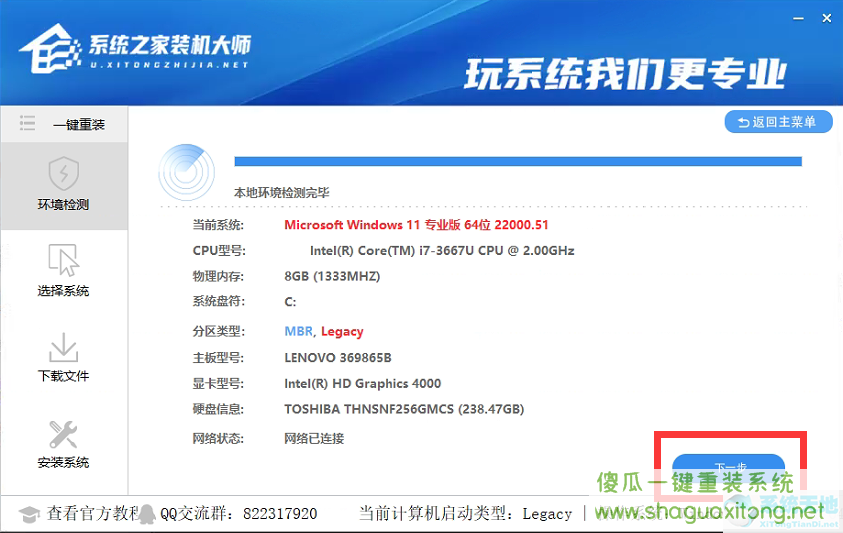Click the 安装系统 step label
The width and height of the screenshot is (843, 533).
pos(63,462)
